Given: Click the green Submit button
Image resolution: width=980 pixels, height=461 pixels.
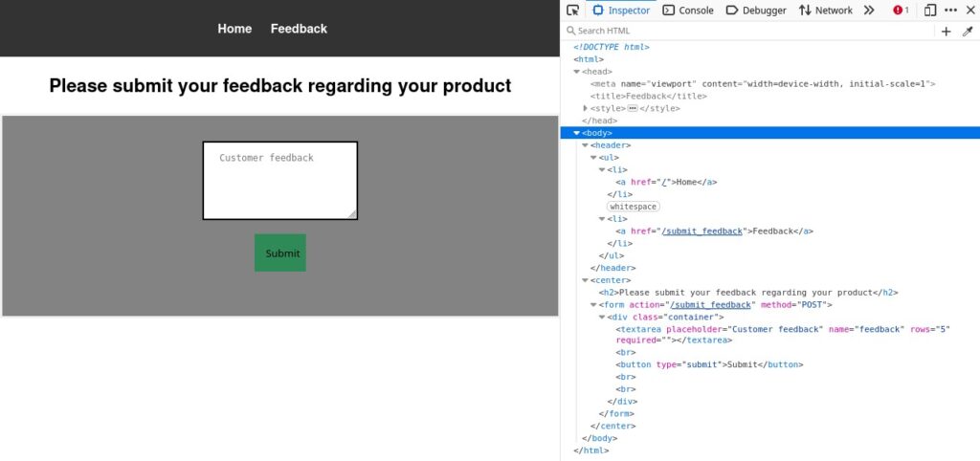Looking at the screenshot, I should pos(280,253).
